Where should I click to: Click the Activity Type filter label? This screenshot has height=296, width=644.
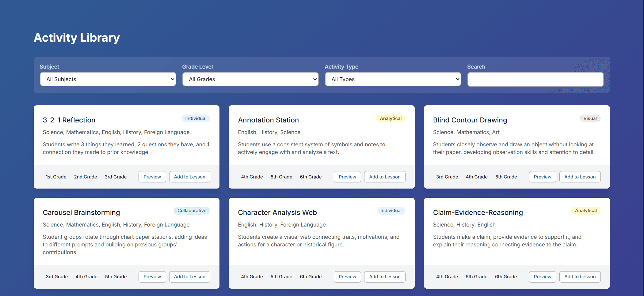point(341,67)
